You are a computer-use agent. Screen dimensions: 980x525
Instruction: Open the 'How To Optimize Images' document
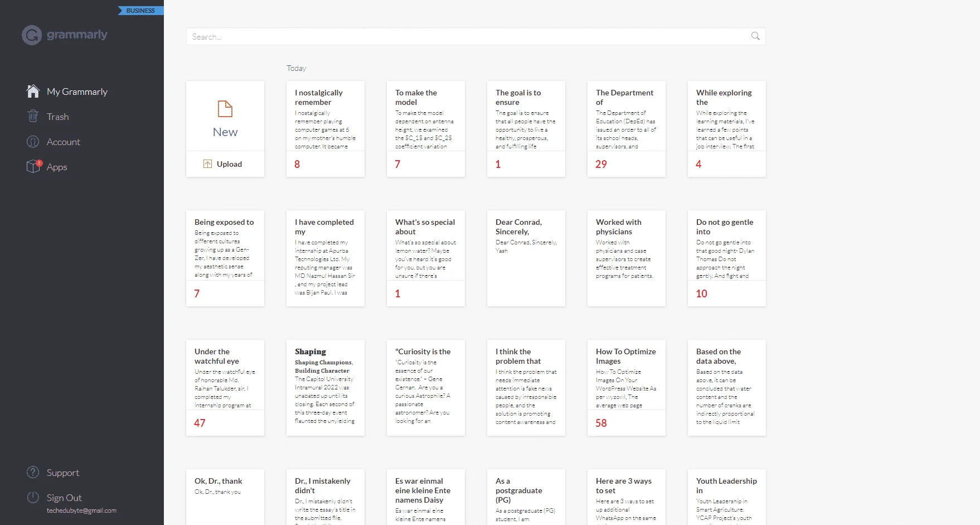tap(627, 388)
